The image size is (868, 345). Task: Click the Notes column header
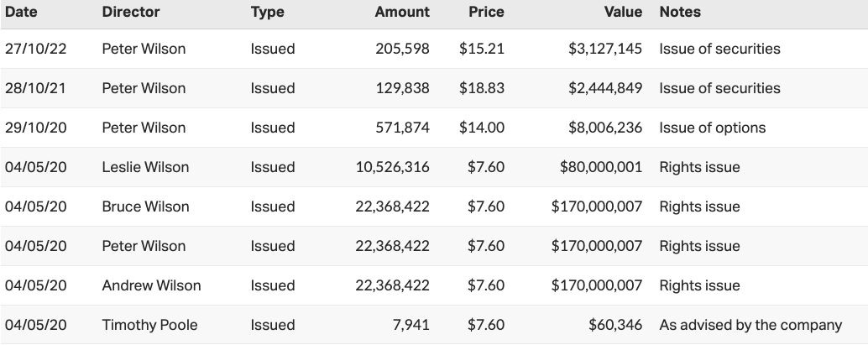[680, 12]
